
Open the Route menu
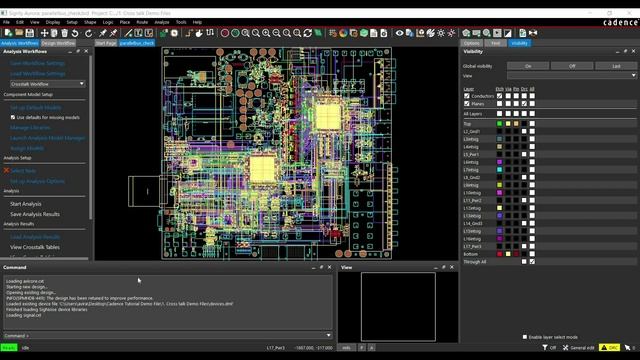pos(142,22)
